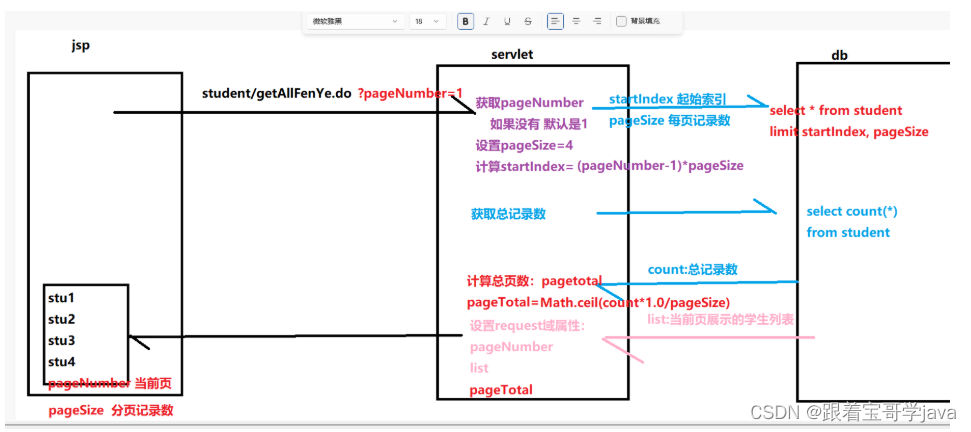Toggle bold formatting button

tap(466, 21)
